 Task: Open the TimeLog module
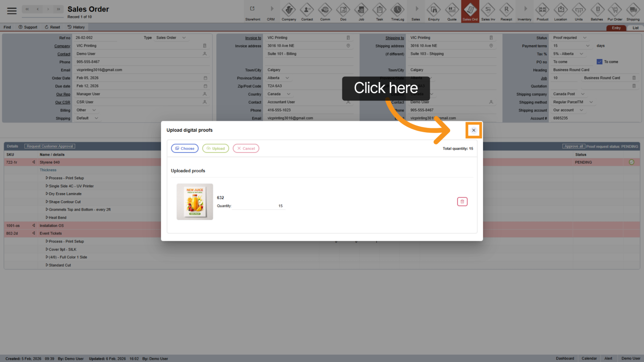tap(397, 11)
